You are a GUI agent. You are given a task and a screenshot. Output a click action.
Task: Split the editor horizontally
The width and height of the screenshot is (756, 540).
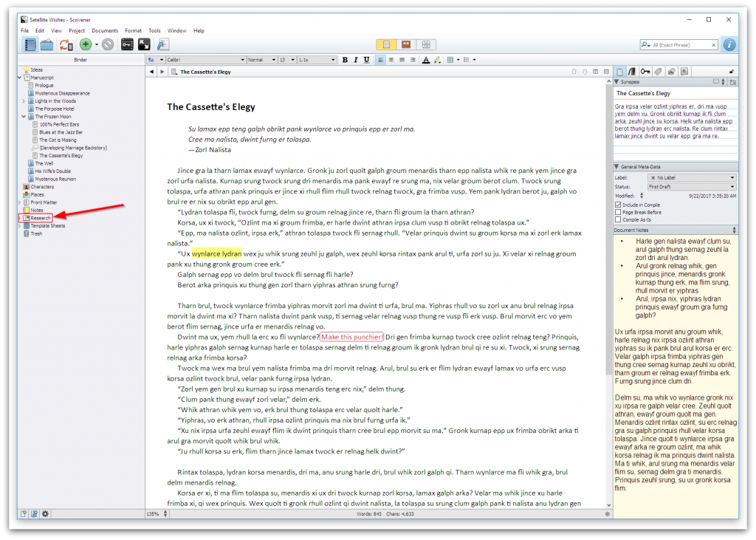click(606, 72)
